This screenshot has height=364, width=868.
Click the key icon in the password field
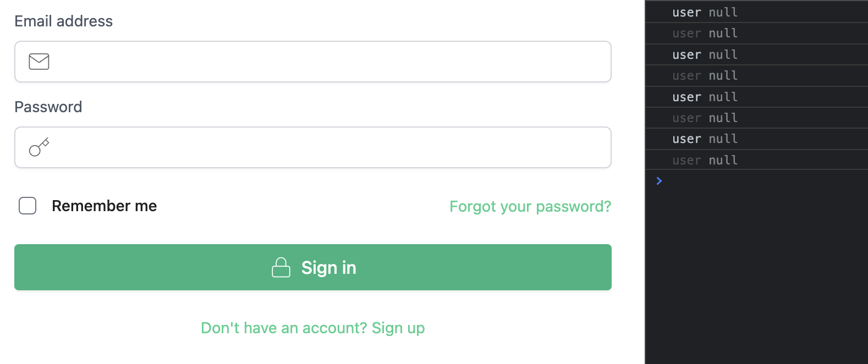point(39,147)
